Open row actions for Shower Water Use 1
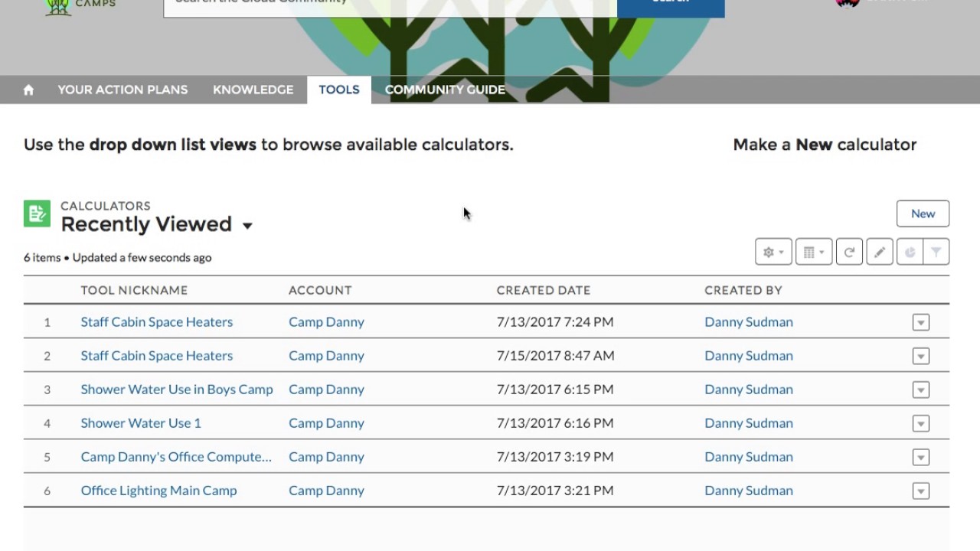980x551 pixels. point(920,423)
